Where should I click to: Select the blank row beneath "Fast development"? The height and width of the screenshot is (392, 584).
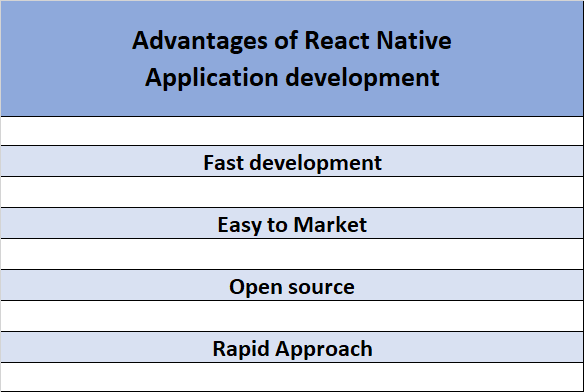coord(292,192)
